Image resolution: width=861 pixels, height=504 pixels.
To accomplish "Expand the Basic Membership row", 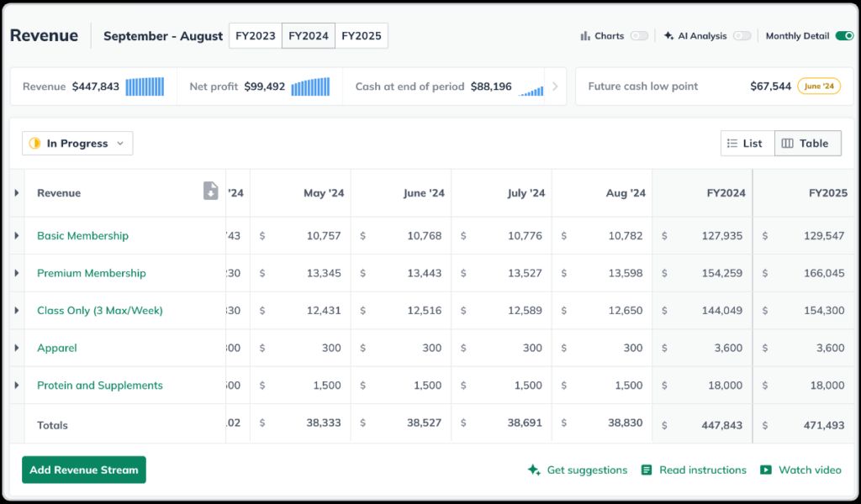I will 17,236.
